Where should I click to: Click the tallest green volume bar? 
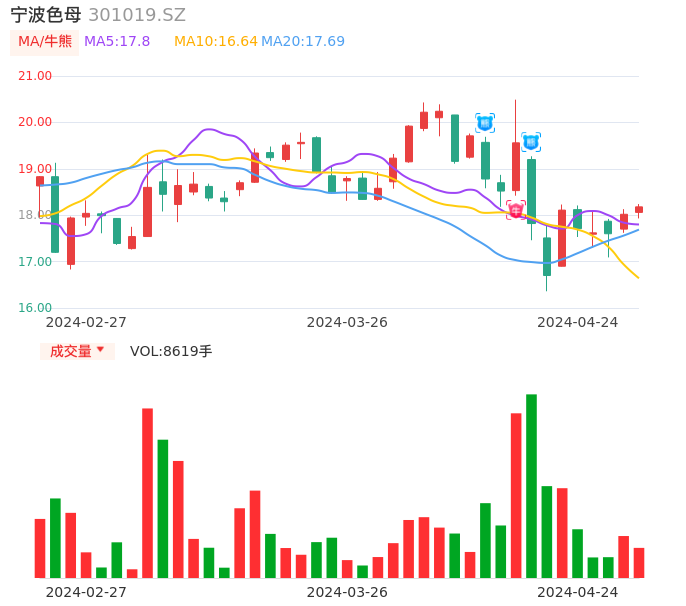[531, 486]
